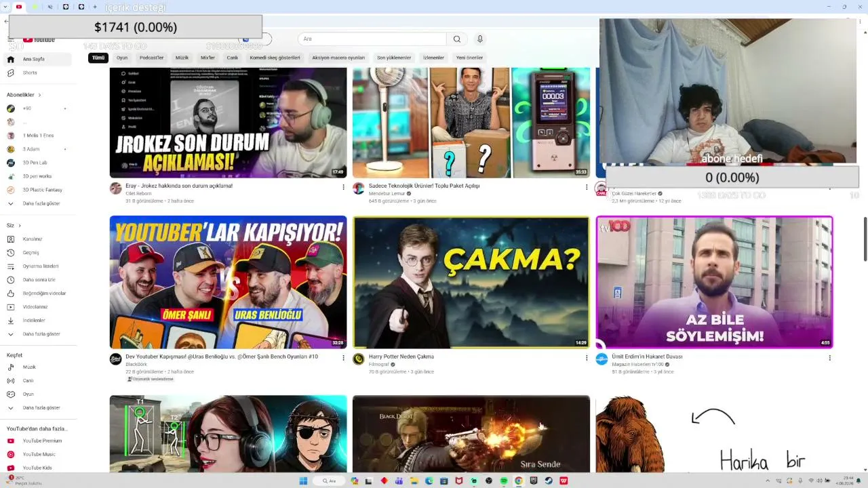Open Kanalınız channel icon
Image resolution: width=868 pixels, height=488 pixels.
coord(10,239)
